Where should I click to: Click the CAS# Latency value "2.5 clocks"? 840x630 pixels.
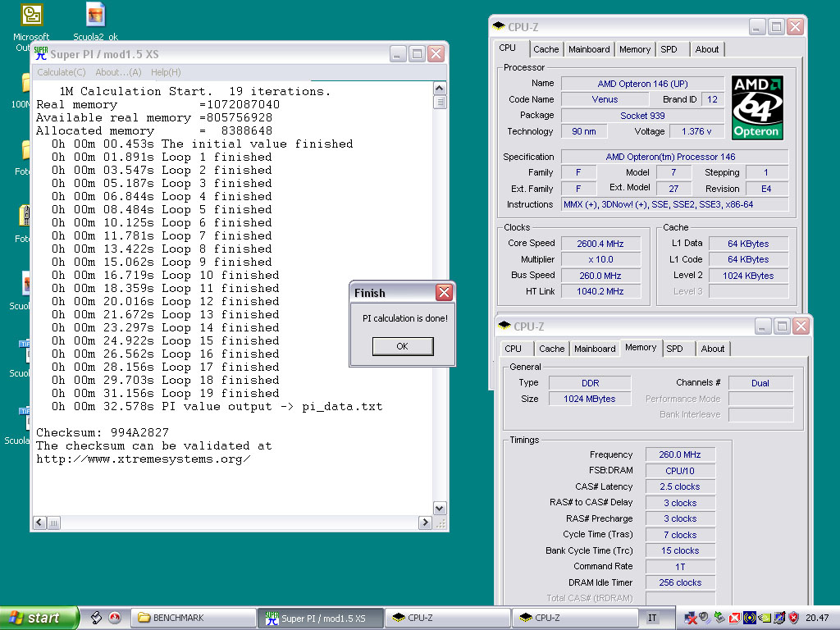[680, 486]
